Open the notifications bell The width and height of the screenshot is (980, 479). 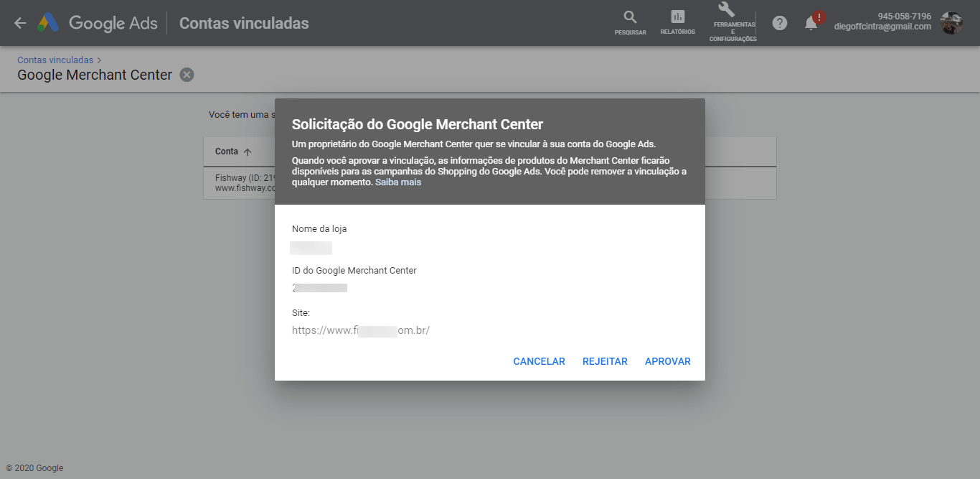[811, 23]
